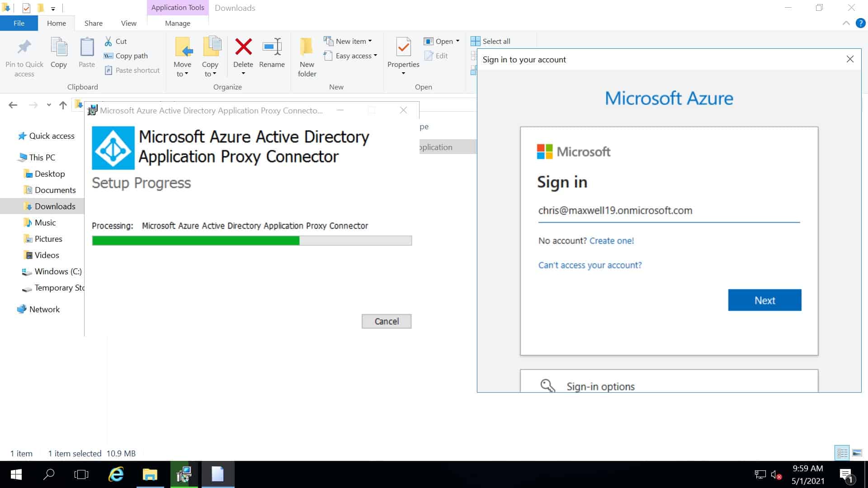Image resolution: width=868 pixels, height=488 pixels.
Task: Go up one folder level arrow
Action: (63, 105)
